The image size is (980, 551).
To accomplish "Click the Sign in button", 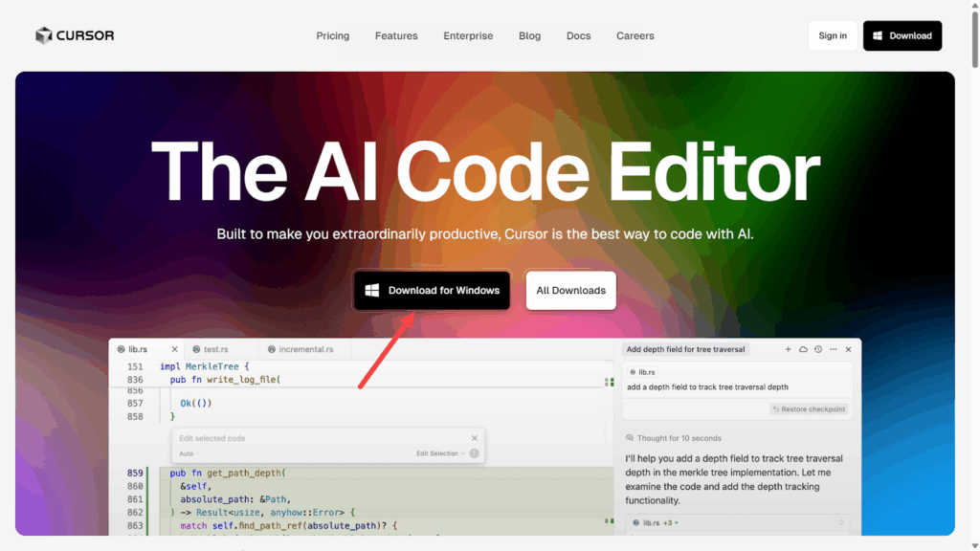I will tap(833, 35).
